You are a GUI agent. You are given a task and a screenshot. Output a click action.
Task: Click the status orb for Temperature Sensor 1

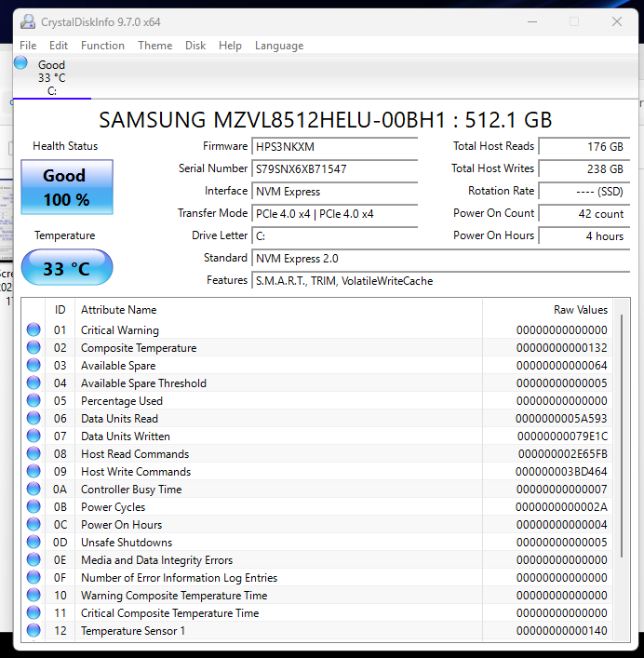pos(34,630)
